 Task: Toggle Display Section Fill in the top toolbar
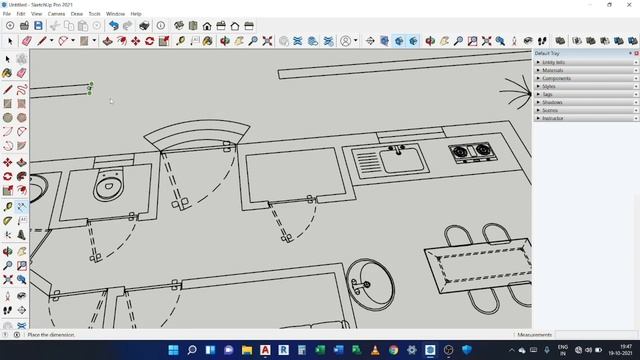[x=413, y=41]
